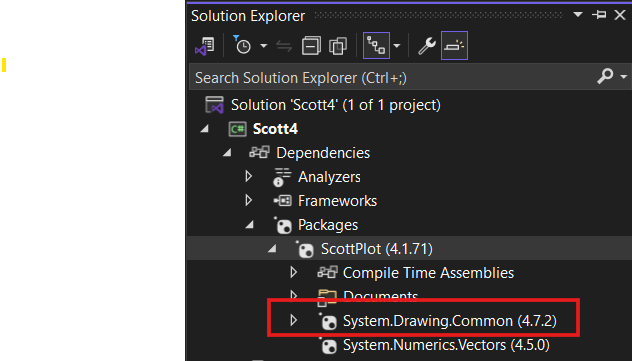
Task: Open Properties wrench icon
Action: pos(426,46)
